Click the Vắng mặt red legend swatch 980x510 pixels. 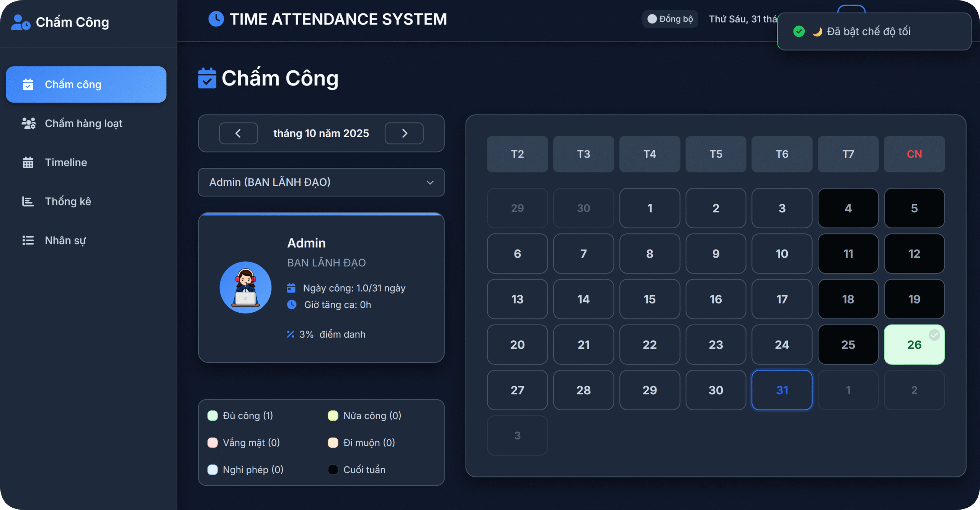coord(212,443)
